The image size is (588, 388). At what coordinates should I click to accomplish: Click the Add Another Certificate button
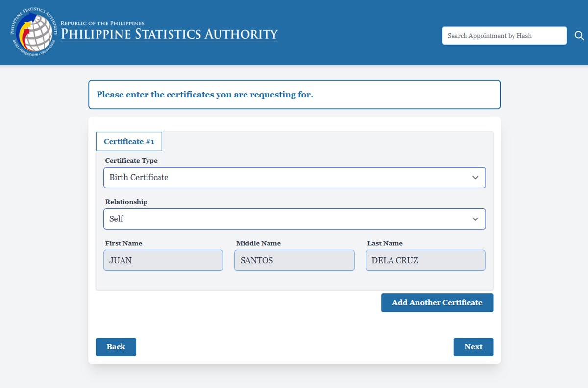(x=437, y=303)
